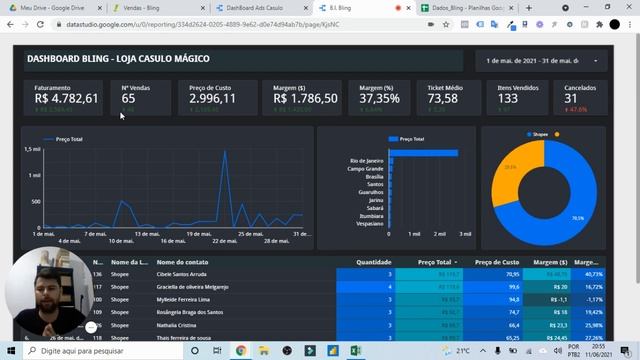The image size is (640, 360).
Task: Select the B.I. Bling browser tab
Action: (340, 8)
